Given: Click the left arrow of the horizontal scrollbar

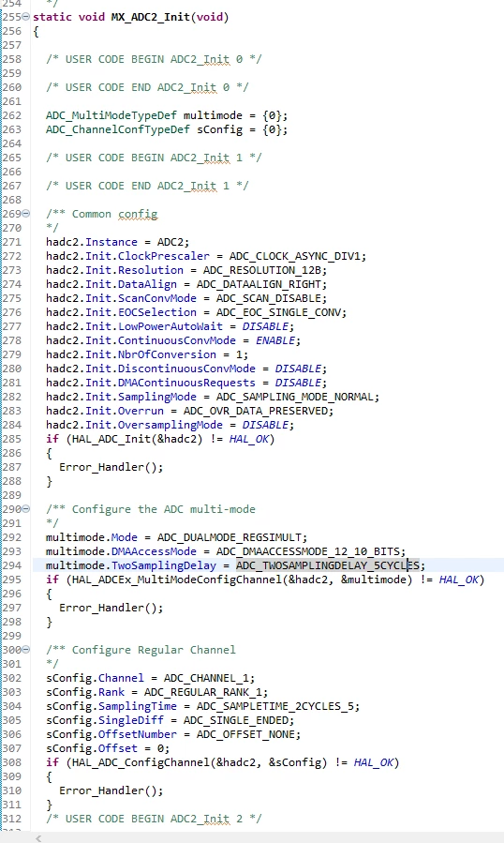Looking at the screenshot, I should (38, 838).
